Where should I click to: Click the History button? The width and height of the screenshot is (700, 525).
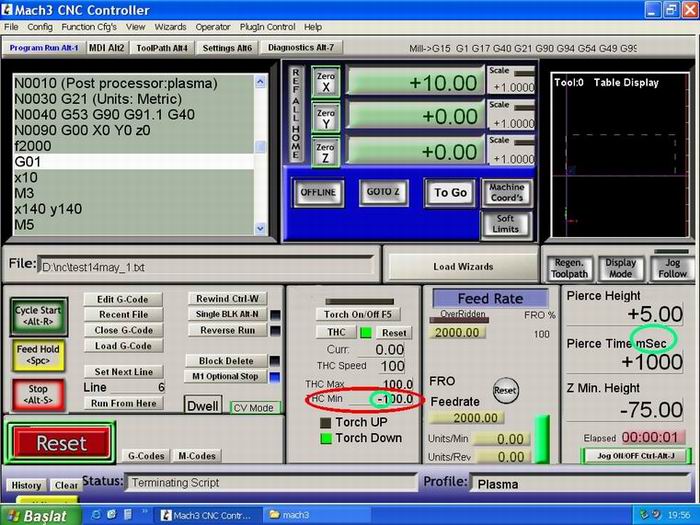tap(26, 485)
